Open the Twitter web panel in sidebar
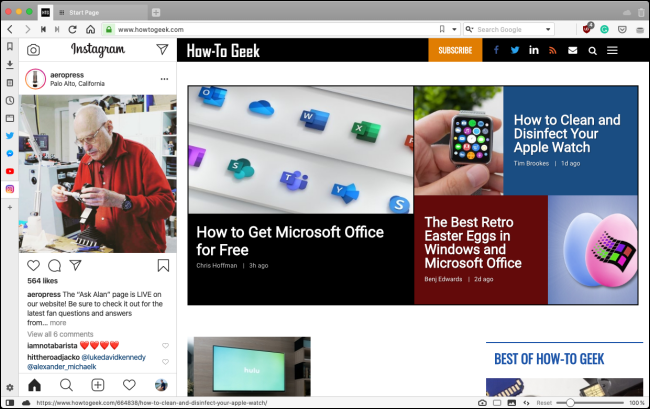The width and height of the screenshot is (650, 409). [9, 136]
